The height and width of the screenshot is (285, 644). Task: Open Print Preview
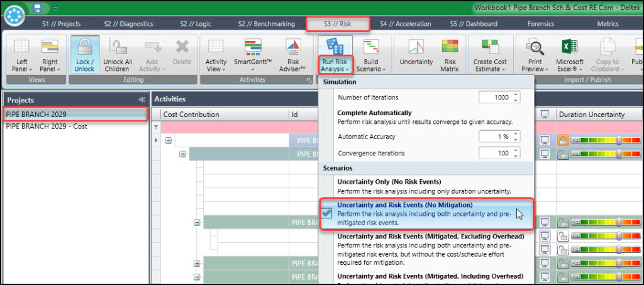point(535,55)
